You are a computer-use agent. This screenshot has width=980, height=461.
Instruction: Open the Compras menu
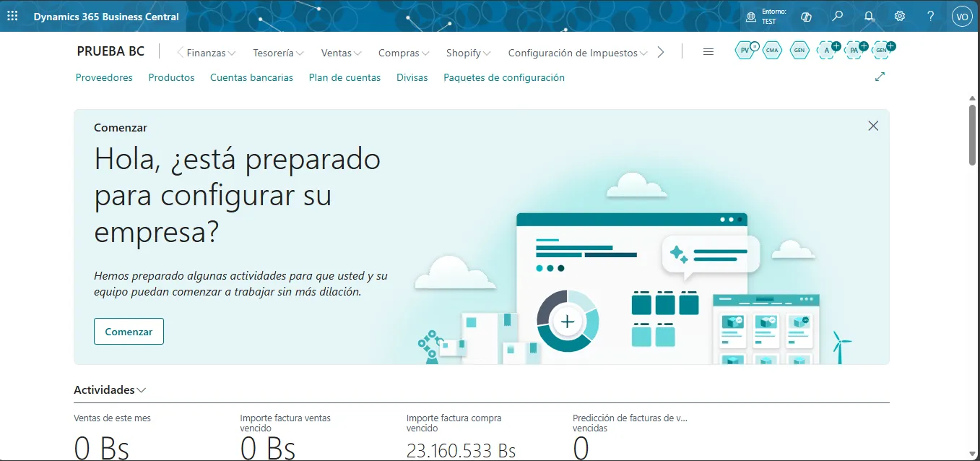(x=404, y=53)
